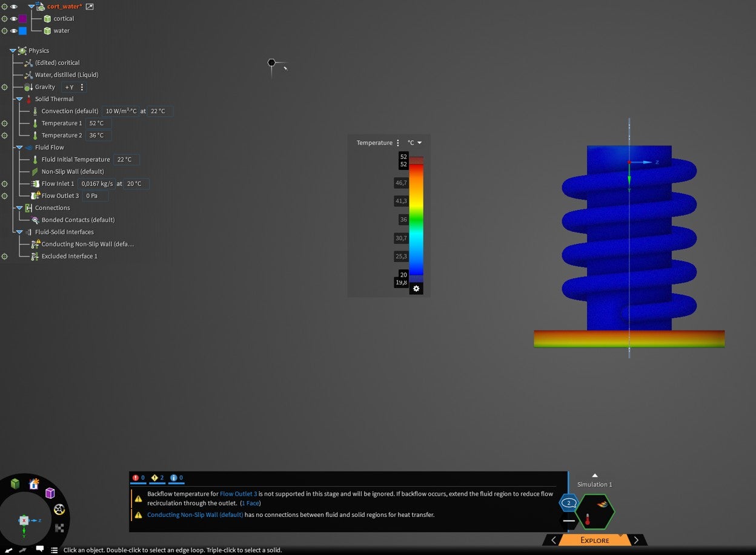Go to the previous stage with left chevron
756x555 pixels.
(553, 540)
